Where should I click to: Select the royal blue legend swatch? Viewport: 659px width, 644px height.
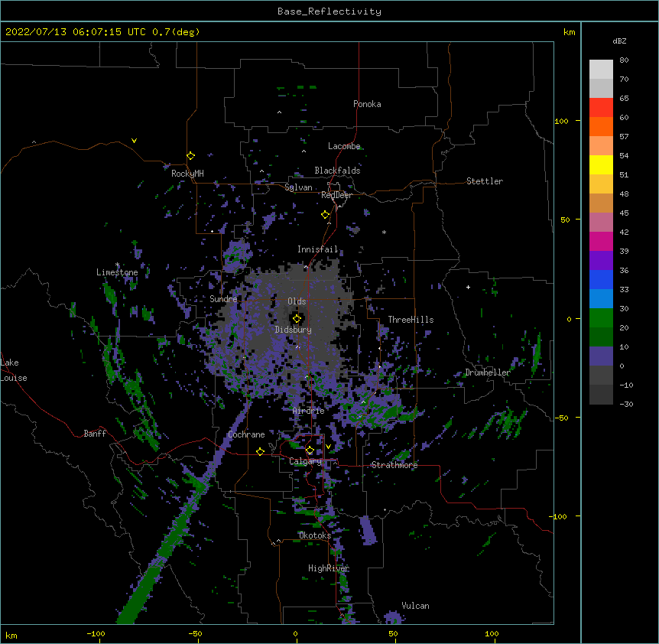[601, 279]
